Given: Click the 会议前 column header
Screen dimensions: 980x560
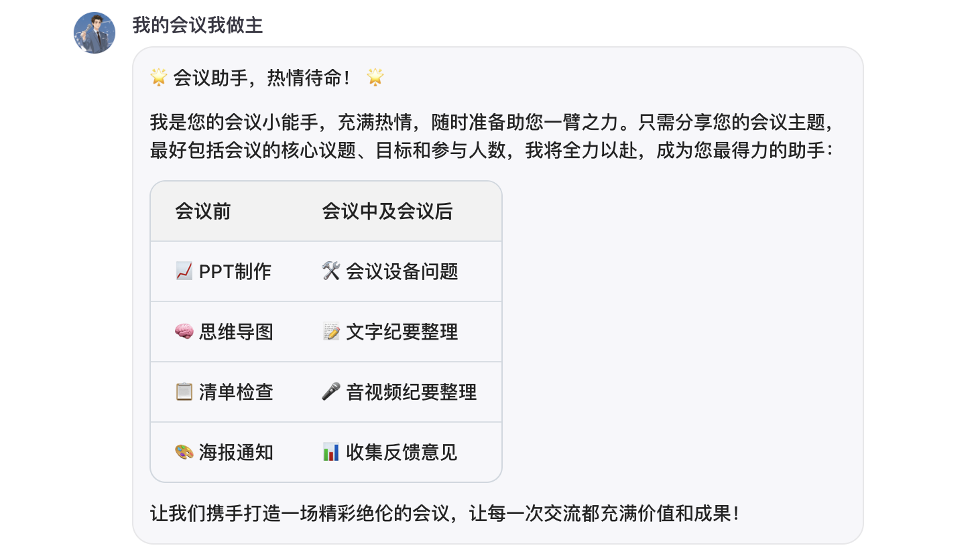Looking at the screenshot, I should click(203, 212).
